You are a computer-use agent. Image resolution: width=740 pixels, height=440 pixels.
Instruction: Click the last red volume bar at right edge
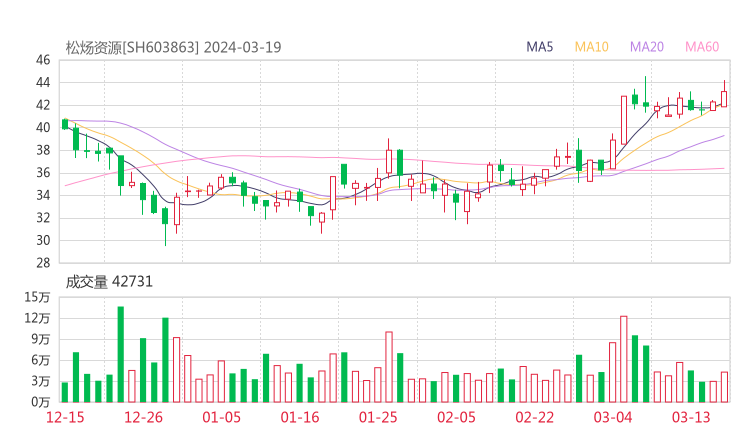click(724, 387)
